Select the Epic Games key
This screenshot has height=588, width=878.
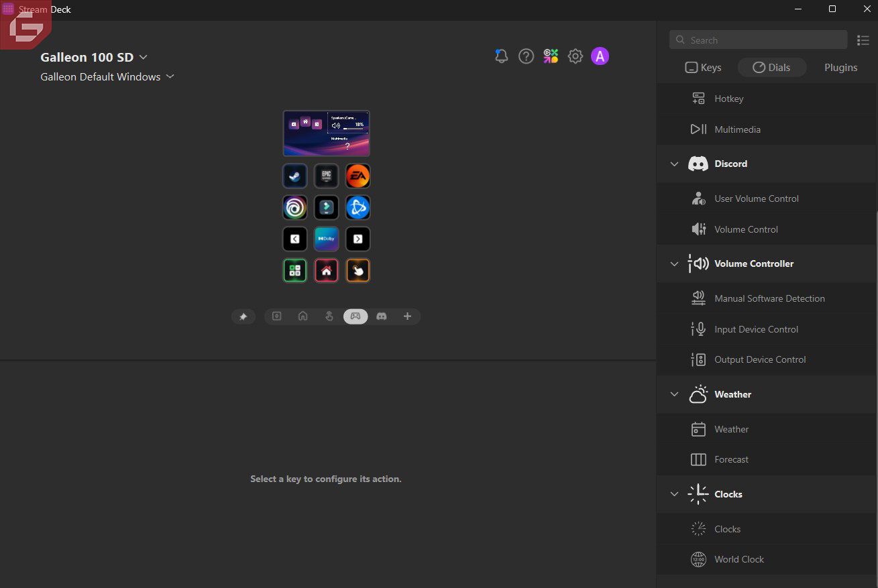(326, 176)
